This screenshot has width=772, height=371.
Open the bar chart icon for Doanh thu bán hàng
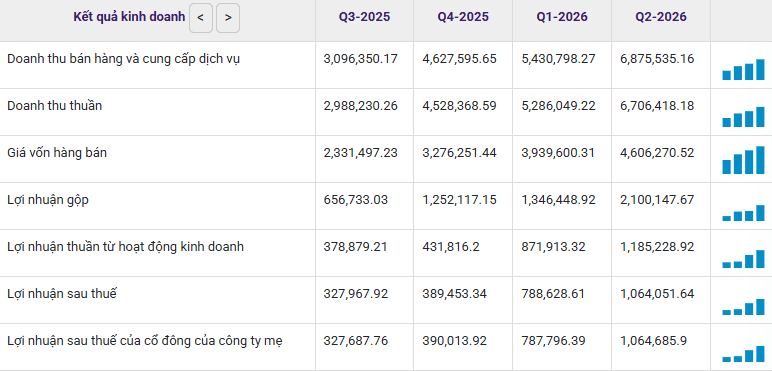pyautogui.click(x=743, y=69)
